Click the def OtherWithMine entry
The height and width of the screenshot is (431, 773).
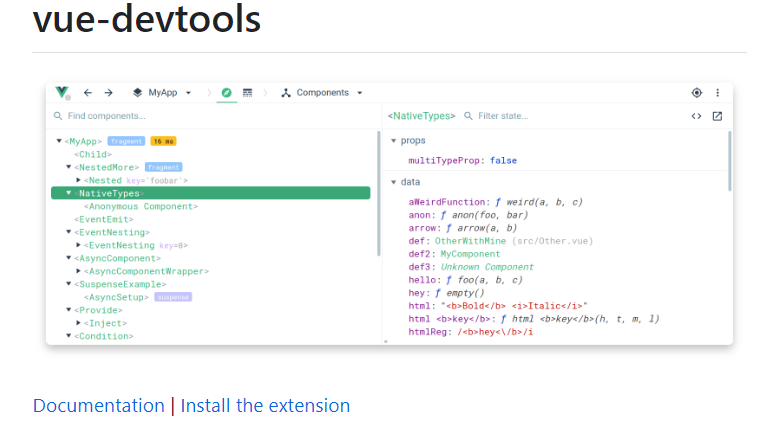pos(500,241)
